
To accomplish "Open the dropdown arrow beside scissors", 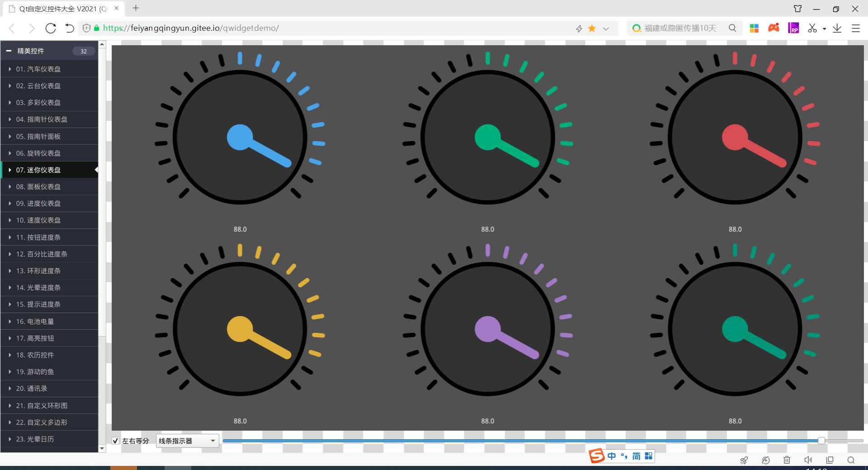I will pos(824,28).
